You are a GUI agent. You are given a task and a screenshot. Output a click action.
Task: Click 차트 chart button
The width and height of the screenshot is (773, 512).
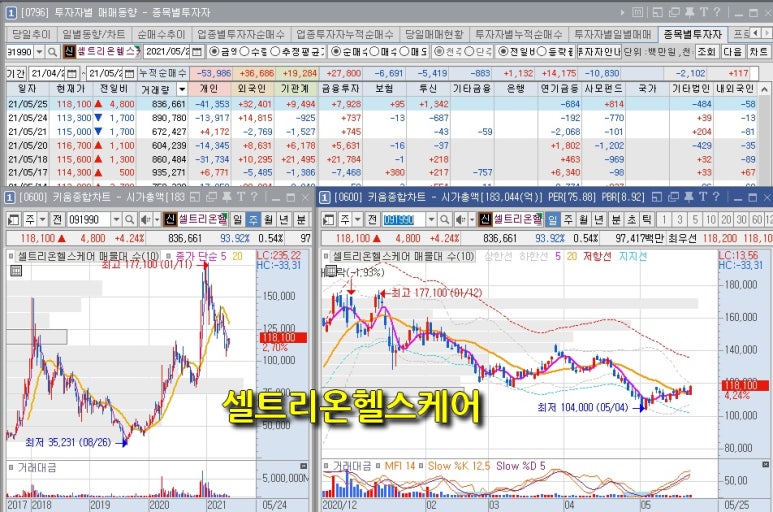[758, 52]
